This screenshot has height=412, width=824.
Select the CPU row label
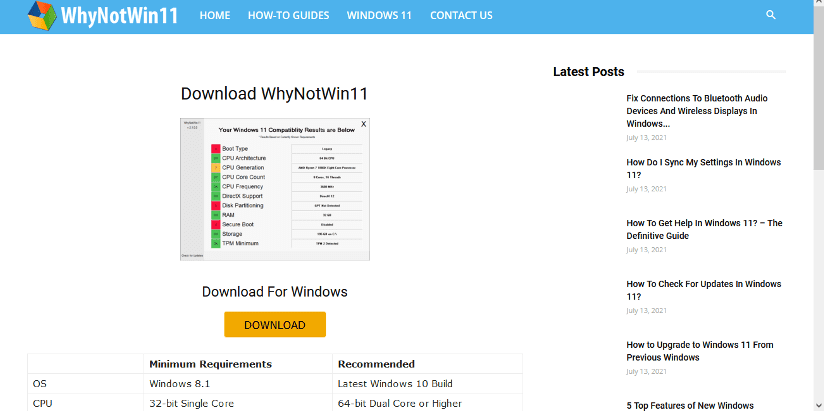coord(43,404)
